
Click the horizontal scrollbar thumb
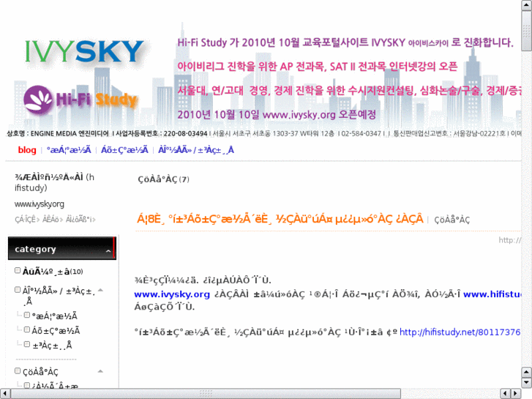point(206,393)
